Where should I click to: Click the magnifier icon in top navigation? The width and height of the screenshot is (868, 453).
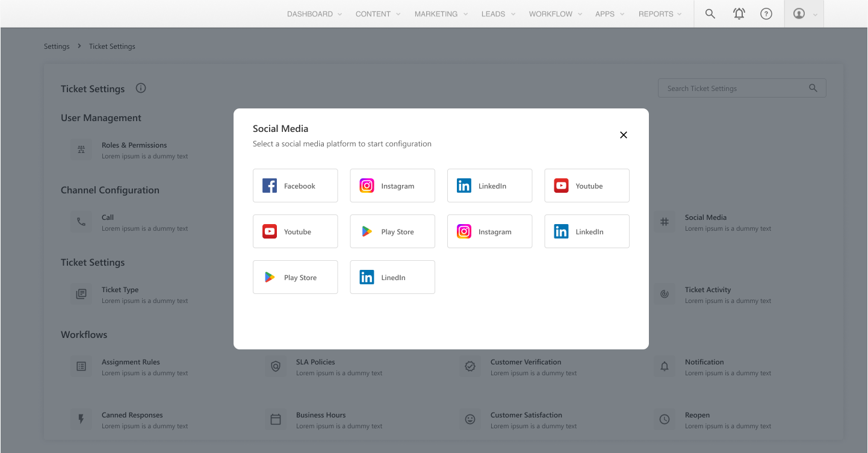tap(710, 14)
